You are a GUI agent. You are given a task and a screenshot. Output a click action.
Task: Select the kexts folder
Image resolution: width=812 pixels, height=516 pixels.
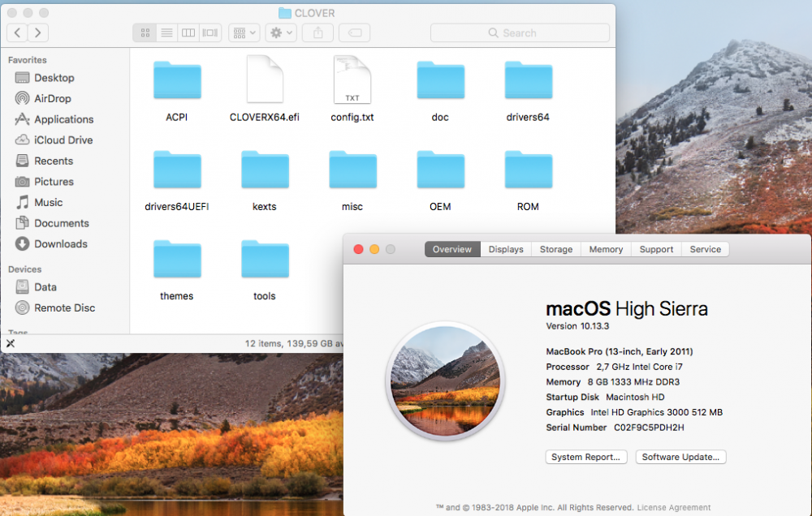click(x=266, y=170)
